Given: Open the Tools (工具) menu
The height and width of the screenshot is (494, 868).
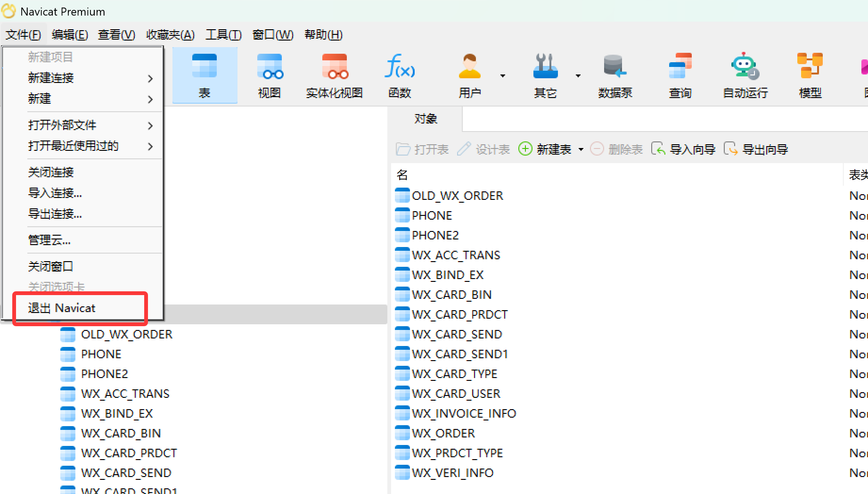Looking at the screenshot, I should point(223,34).
